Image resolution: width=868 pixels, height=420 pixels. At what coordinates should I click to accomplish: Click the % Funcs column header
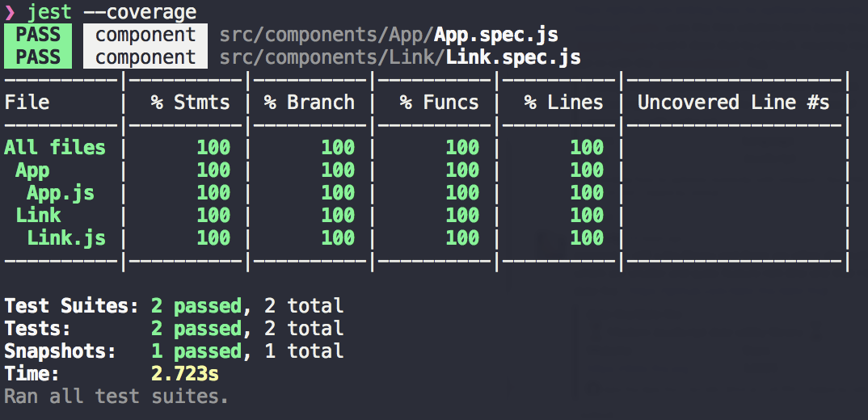pos(440,103)
